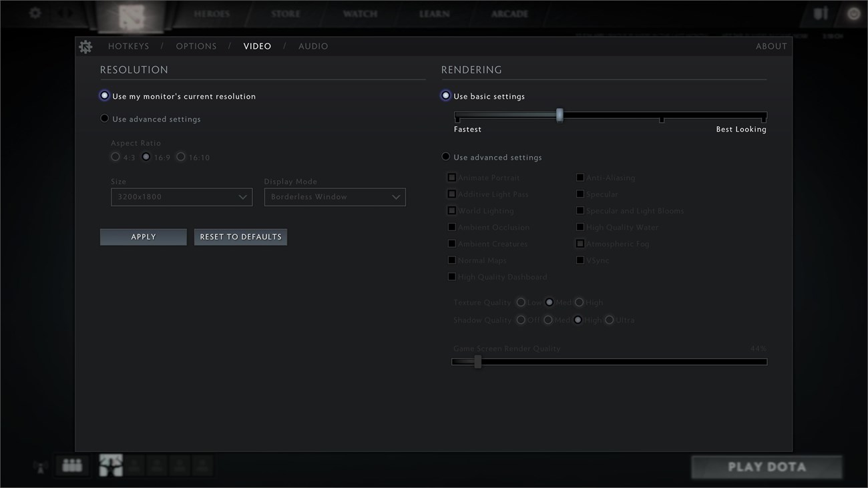Click the gear icon beside the HOTKEYS tab
The width and height of the screenshot is (868, 488).
point(85,45)
